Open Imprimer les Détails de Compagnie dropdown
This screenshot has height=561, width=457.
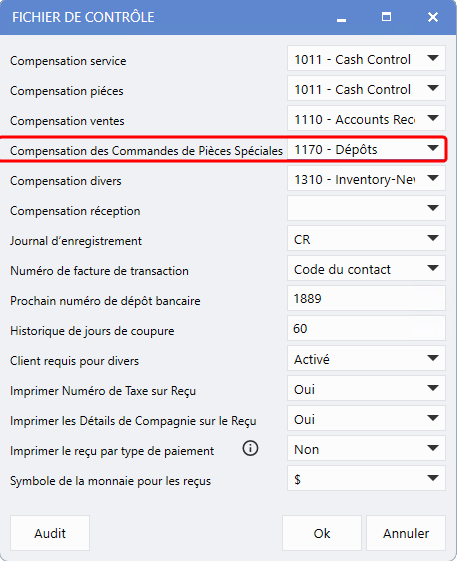366,418
